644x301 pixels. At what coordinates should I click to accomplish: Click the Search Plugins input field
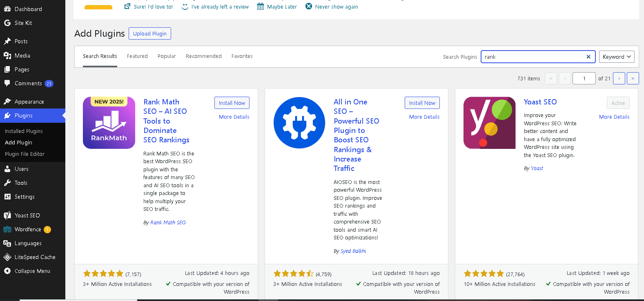click(x=538, y=57)
